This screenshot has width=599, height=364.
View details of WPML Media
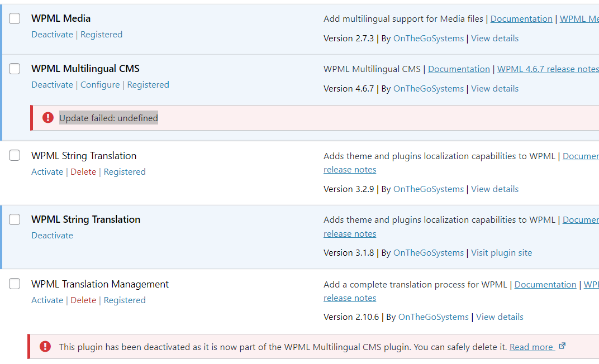pos(495,38)
